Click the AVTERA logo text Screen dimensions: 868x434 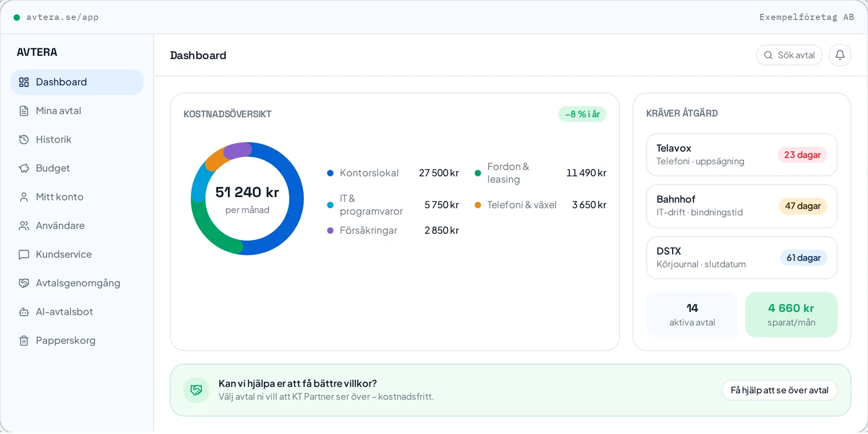37,52
